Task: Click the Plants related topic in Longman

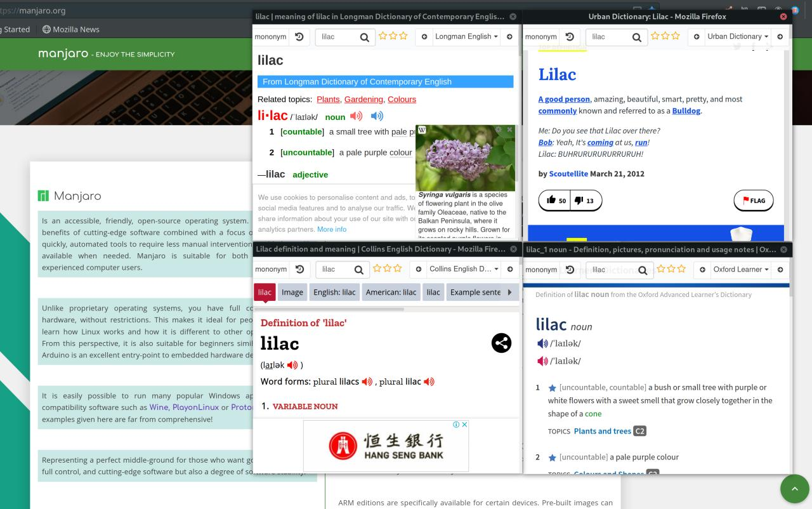Action: [x=328, y=100]
